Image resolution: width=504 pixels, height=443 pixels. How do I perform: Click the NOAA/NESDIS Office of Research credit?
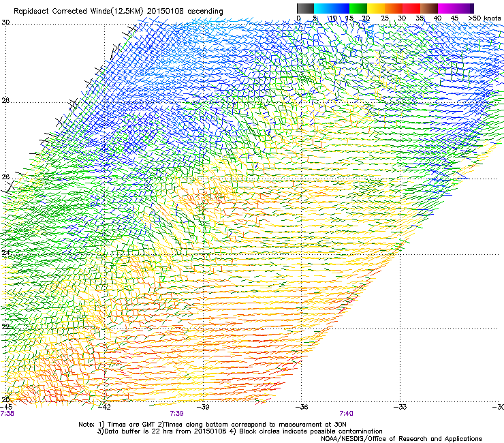pyautogui.click(x=401, y=439)
